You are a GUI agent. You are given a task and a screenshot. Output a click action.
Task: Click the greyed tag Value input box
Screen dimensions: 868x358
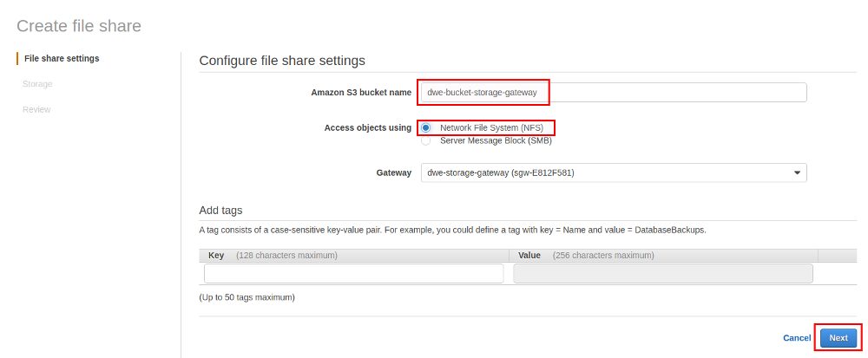click(x=663, y=273)
